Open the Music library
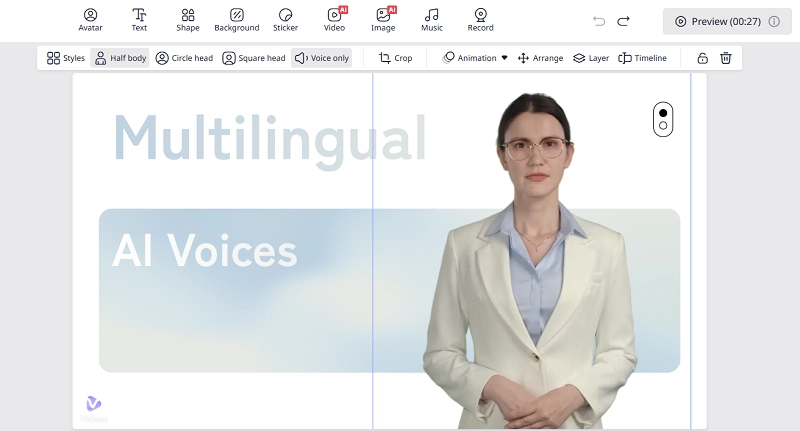800x431 pixels. pos(432,20)
